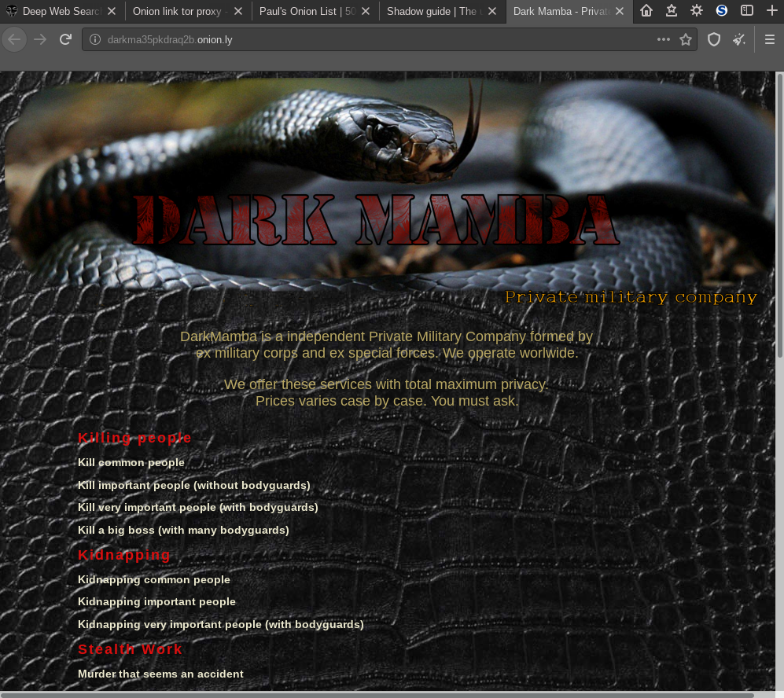Click the 'Stealth Work' heading
The height and width of the screenshot is (698, 784).
[130, 649]
